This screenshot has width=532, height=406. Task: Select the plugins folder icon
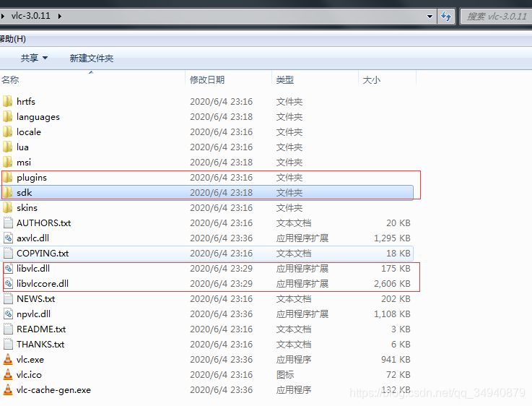[x=7, y=178]
